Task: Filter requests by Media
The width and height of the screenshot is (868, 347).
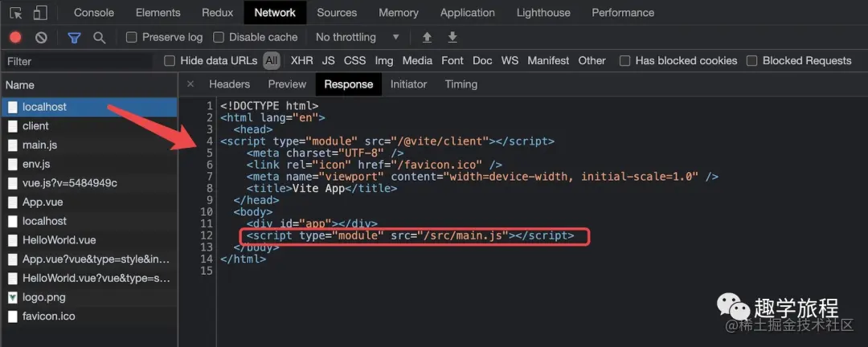Action: point(417,61)
